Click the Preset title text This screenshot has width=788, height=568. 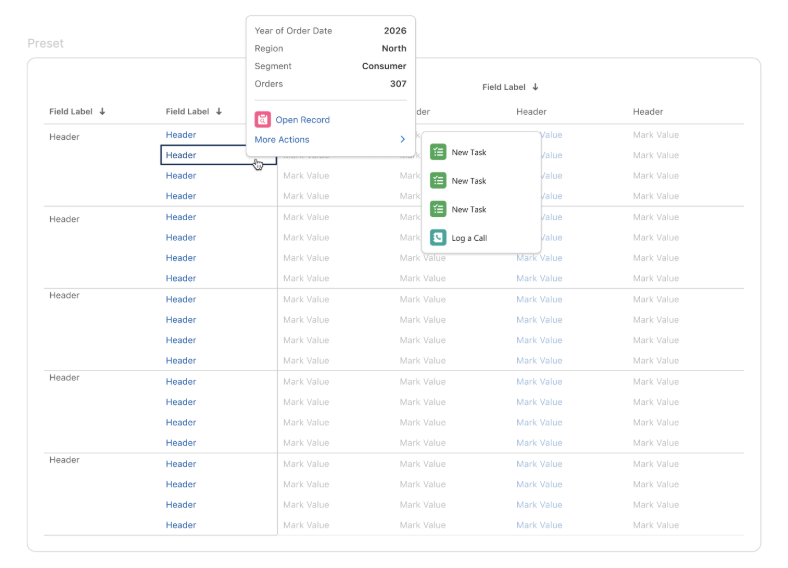(46, 43)
